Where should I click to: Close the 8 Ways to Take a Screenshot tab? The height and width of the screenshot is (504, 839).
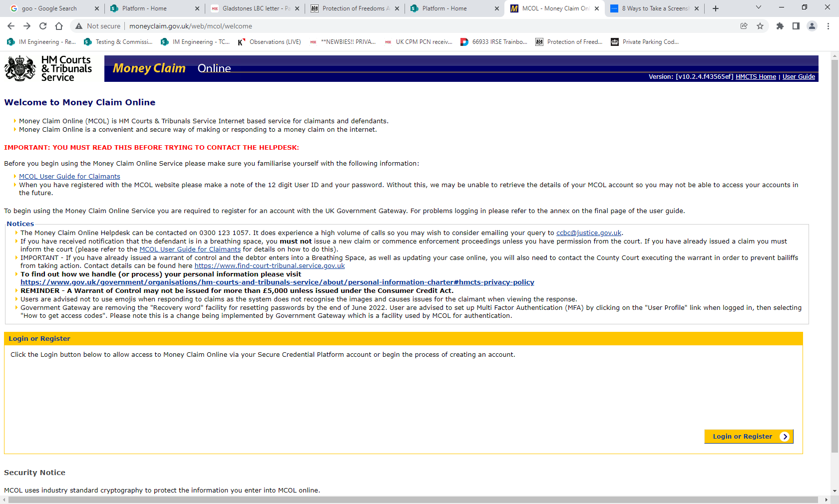[697, 8]
